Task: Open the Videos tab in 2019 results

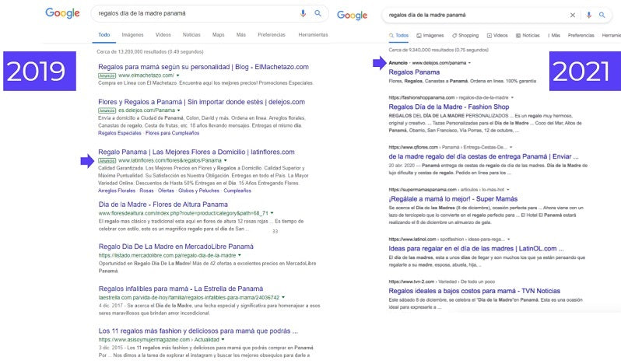Action: [x=163, y=35]
